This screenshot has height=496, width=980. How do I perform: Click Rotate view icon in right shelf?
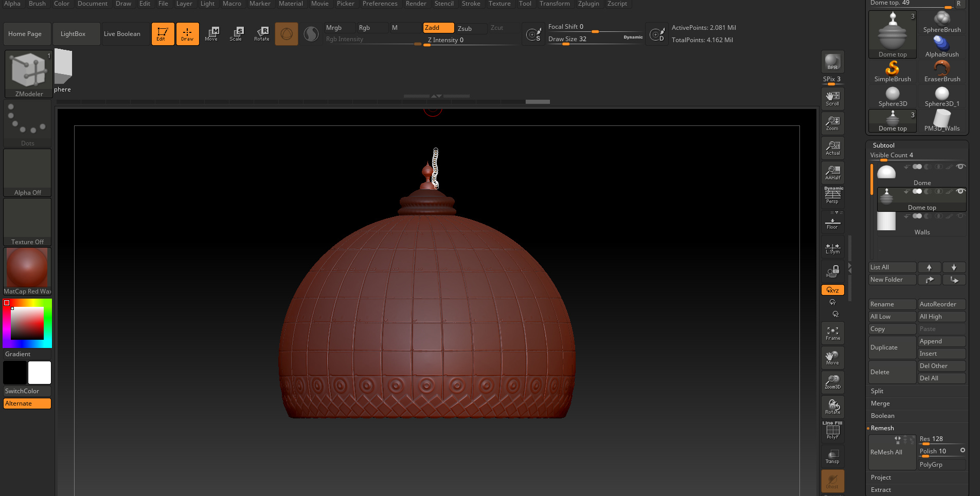click(832, 407)
